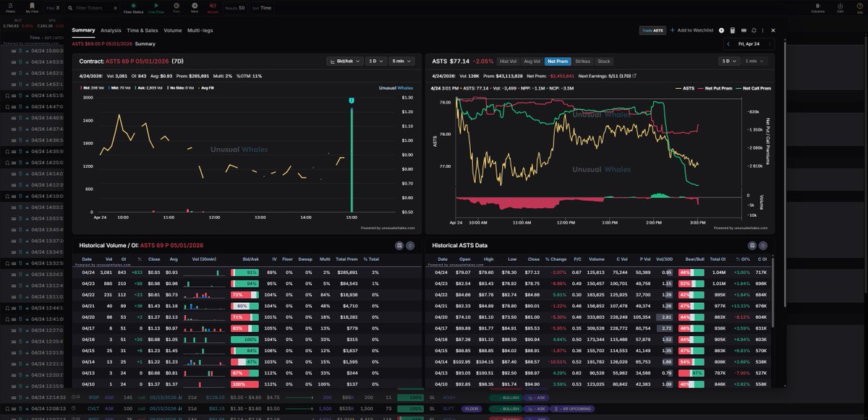Click the link chain icon in header

pyautogui.click(x=744, y=30)
